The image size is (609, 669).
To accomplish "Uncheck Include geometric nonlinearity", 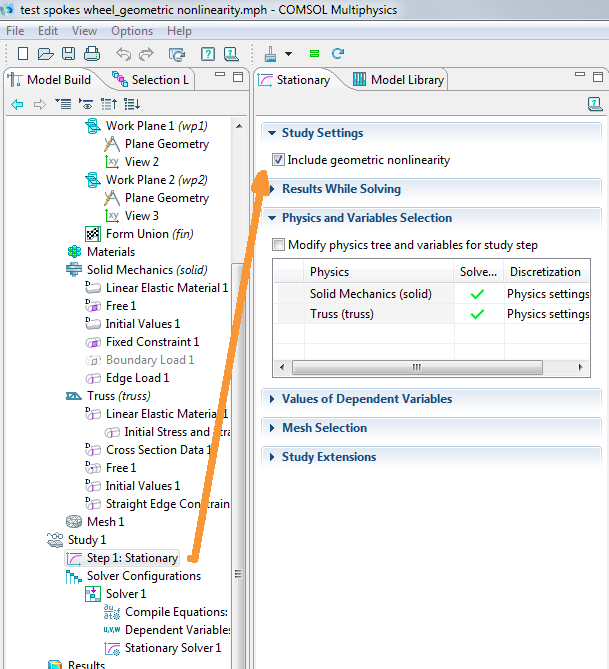I will click(278, 160).
